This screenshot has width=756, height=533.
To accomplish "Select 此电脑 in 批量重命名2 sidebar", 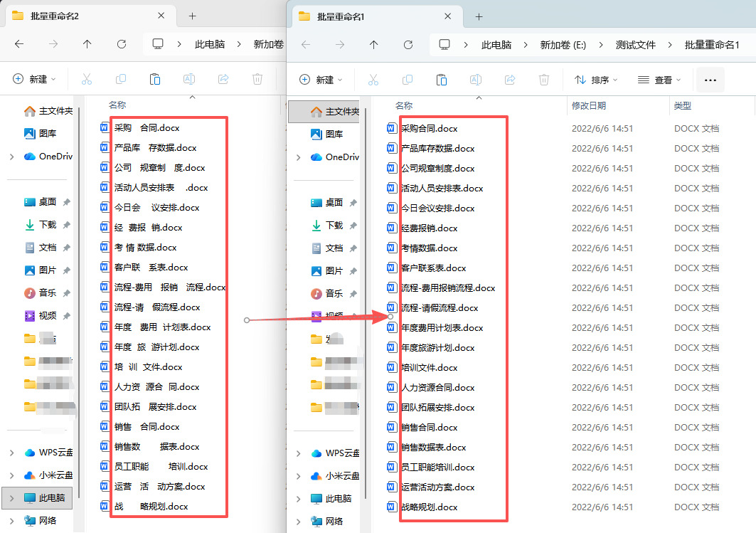I will [38, 498].
